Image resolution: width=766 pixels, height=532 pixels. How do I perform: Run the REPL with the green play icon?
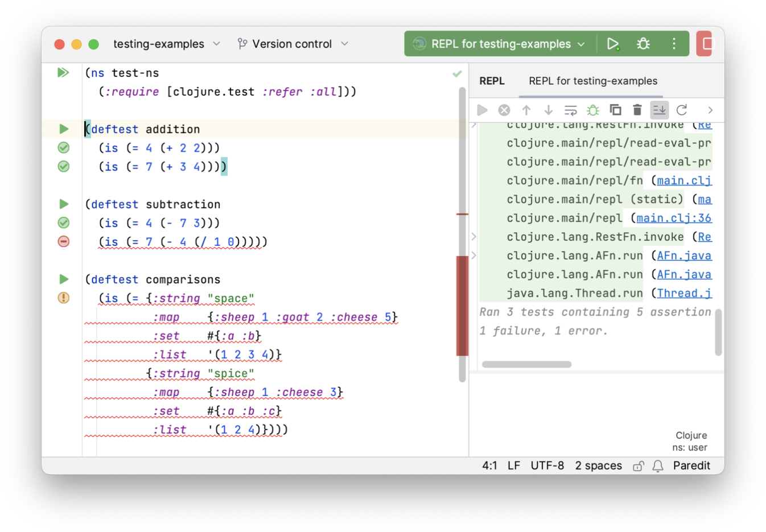point(612,44)
